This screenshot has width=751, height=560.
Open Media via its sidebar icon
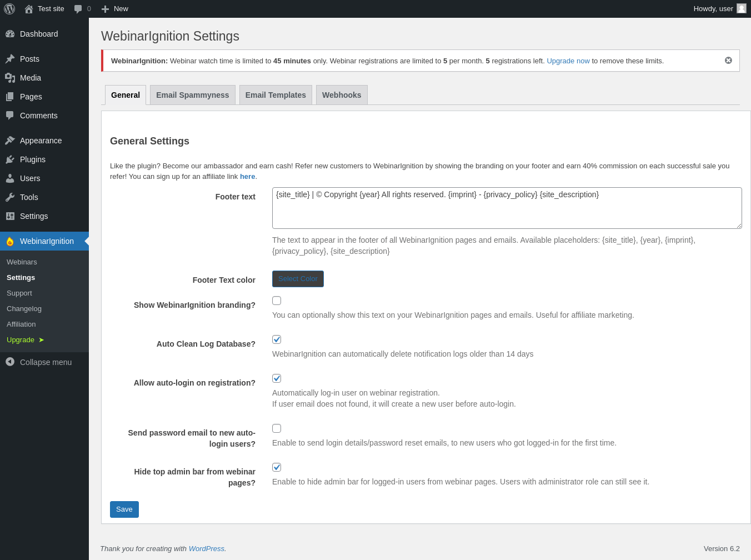[x=10, y=78]
